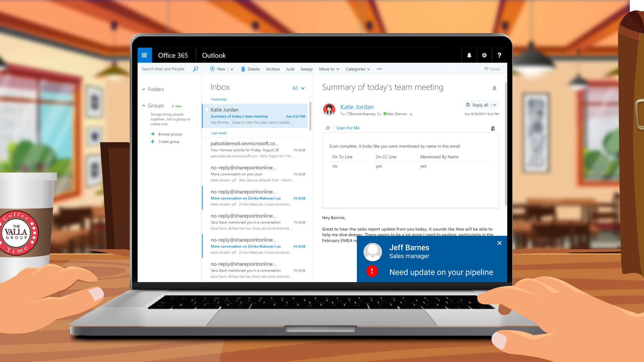Viewport: 644px width, 362px height.
Task: Click the notifications bell icon
Action: 469,55
